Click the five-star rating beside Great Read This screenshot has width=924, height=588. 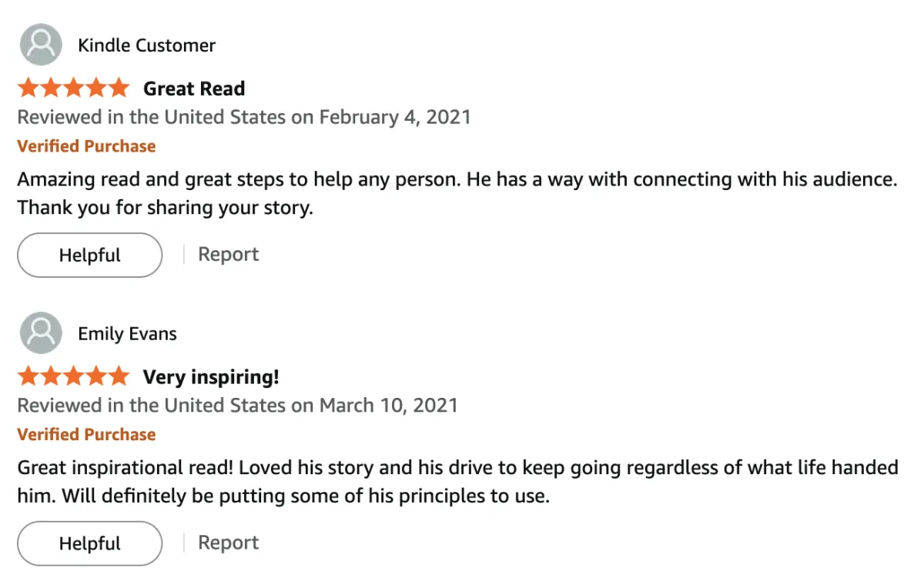(73, 89)
